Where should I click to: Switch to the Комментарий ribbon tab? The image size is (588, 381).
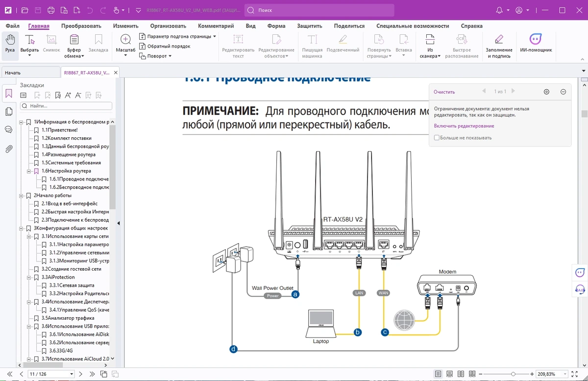[x=216, y=26]
